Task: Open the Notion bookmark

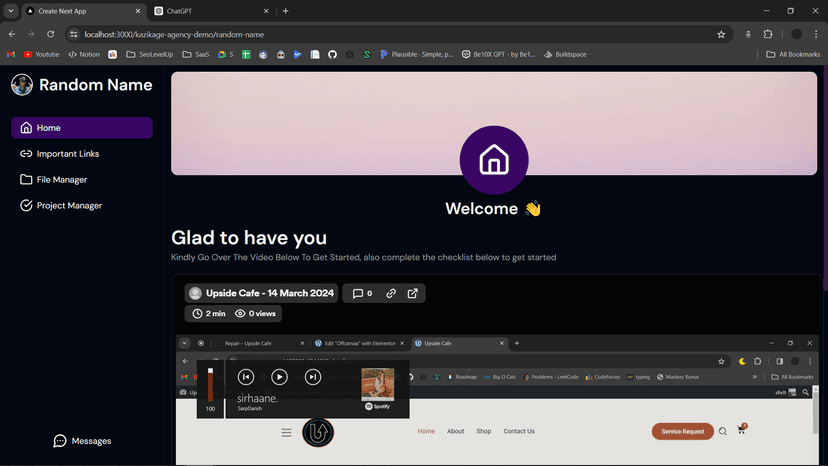Action: [84, 54]
